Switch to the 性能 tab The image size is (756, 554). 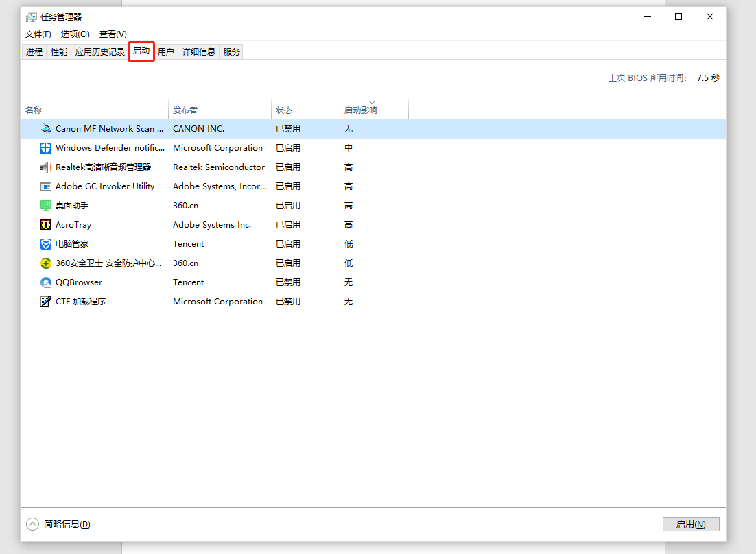[x=59, y=51]
